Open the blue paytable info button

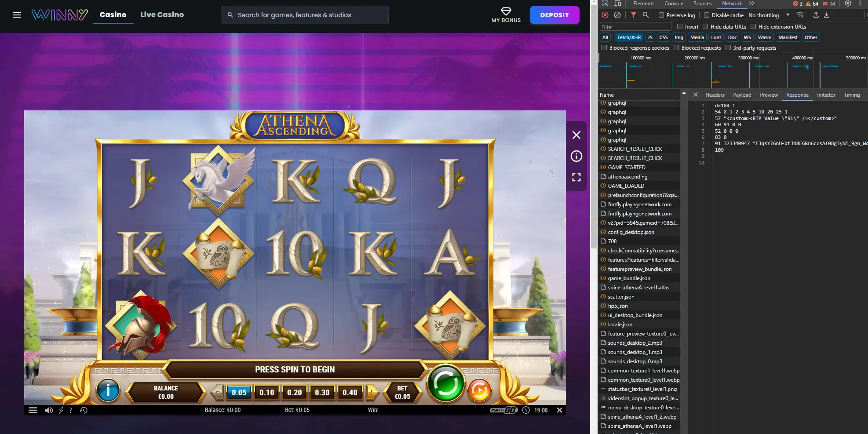[108, 390]
